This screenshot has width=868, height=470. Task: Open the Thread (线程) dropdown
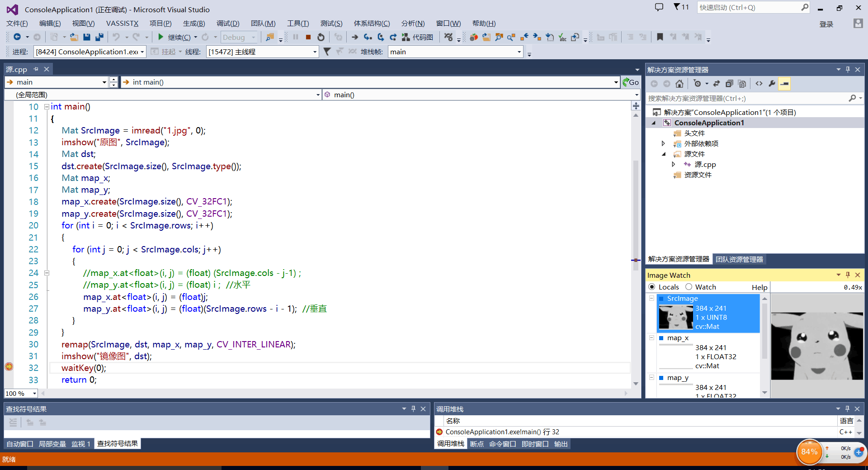[x=315, y=52]
